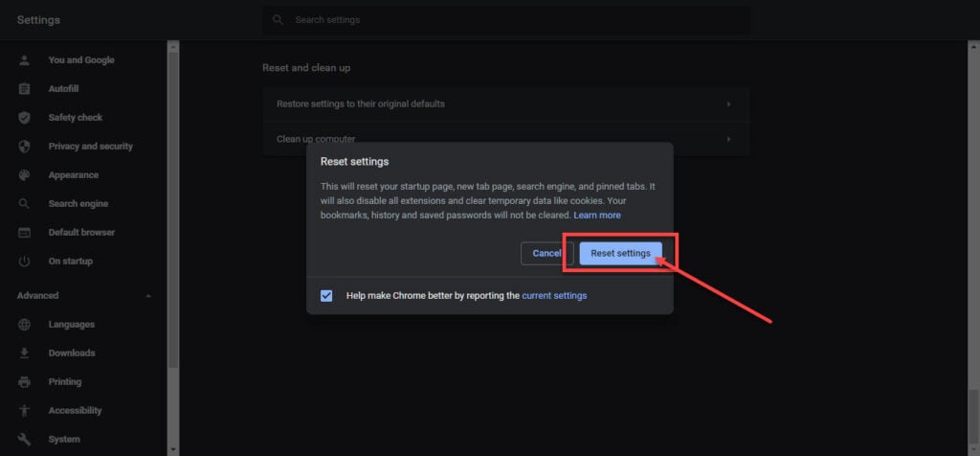Click the Reset settings dialog title
The width and height of the screenshot is (980, 456).
coord(354,161)
